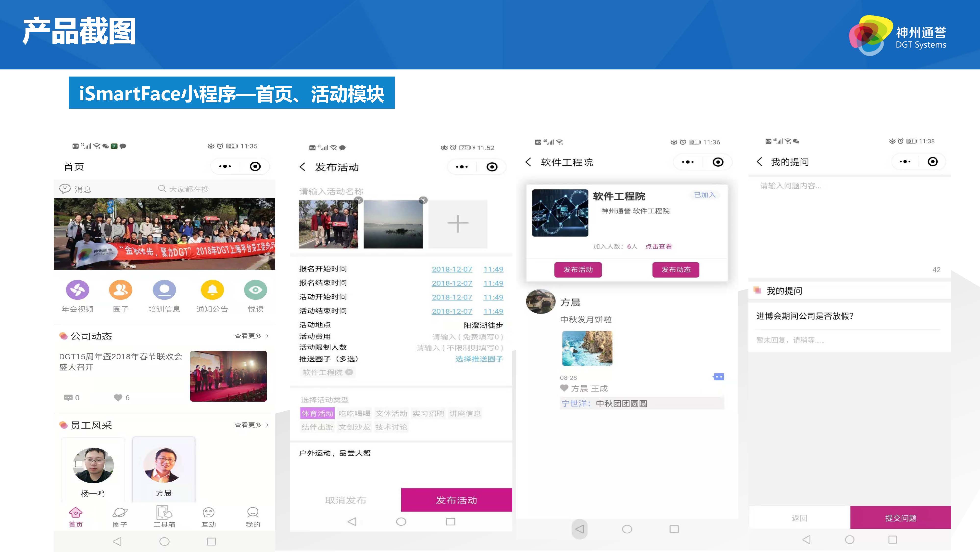Pick 报名结束时间 date value
Image resolution: width=980 pixels, height=552 pixels.
pos(452,283)
